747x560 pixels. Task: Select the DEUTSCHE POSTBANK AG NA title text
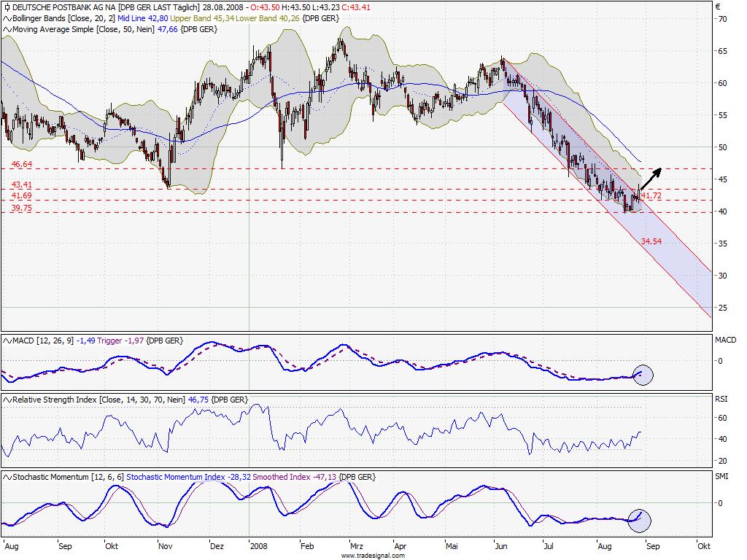pos(64,7)
